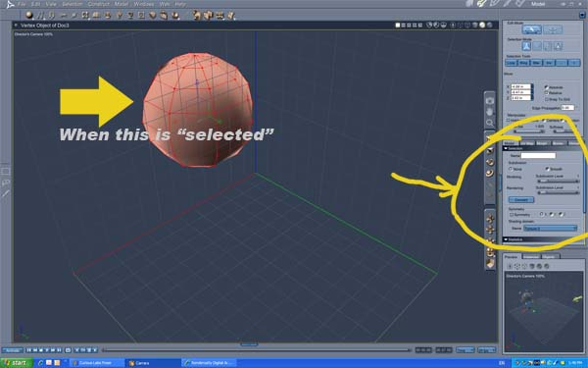Click the second Edit Mode button
Image resolution: width=588 pixels, height=368 pixels.
[553, 29]
